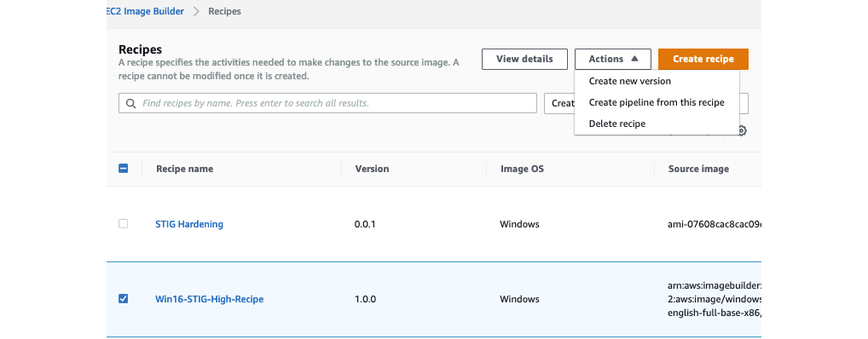Click the Source image column header
The height and width of the screenshot is (339, 868).
click(x=698, y=169)
